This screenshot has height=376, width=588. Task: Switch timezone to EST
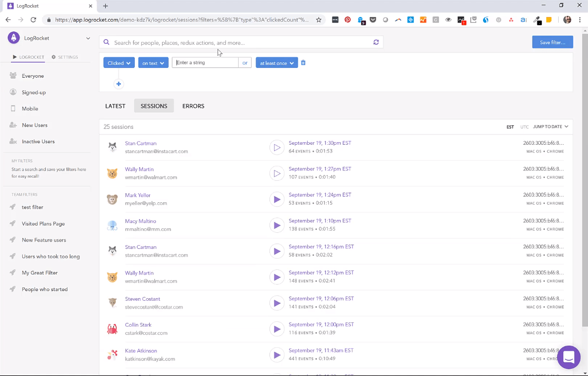[510, 127]
